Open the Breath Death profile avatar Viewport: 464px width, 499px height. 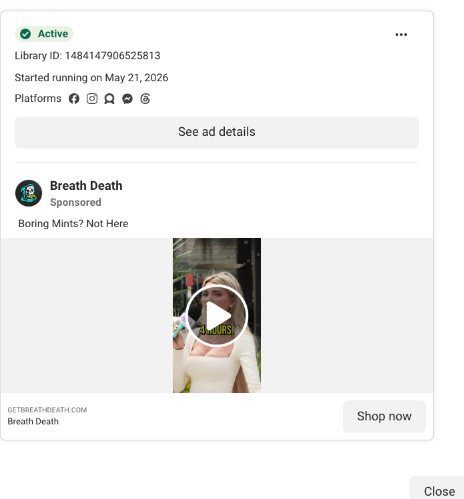[29, 193]
